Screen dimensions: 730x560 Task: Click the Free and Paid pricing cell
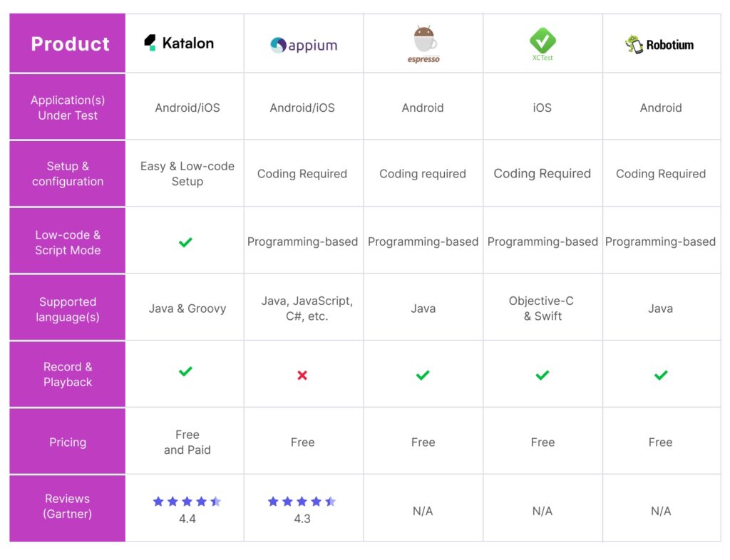click(187, 442)
